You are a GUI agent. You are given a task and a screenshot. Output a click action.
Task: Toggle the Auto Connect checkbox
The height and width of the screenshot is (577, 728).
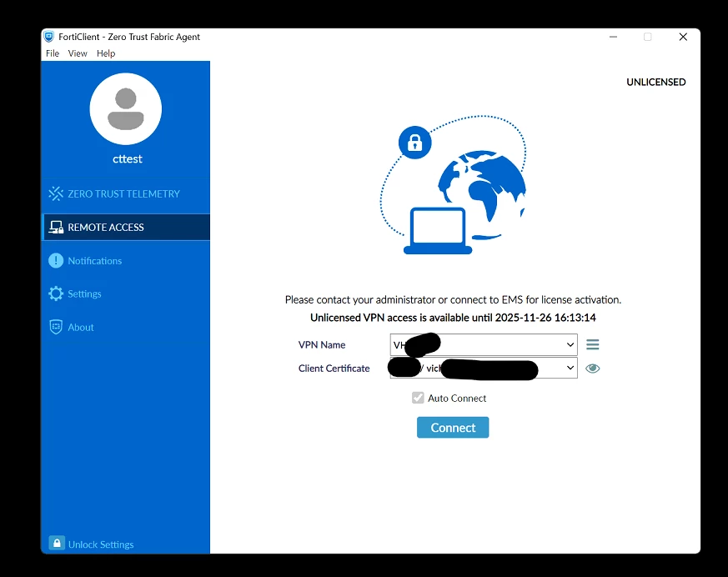click(418, 398)
